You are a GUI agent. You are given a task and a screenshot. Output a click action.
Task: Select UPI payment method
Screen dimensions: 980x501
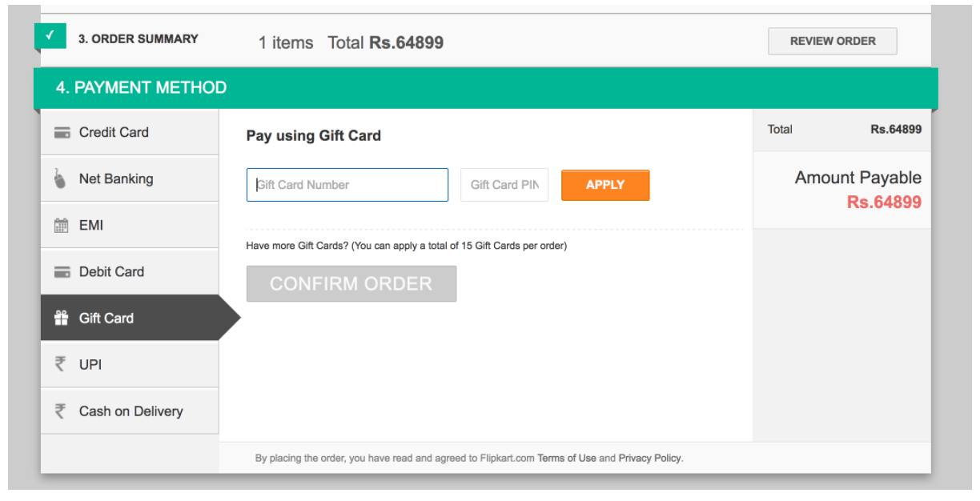coord(90,365)
